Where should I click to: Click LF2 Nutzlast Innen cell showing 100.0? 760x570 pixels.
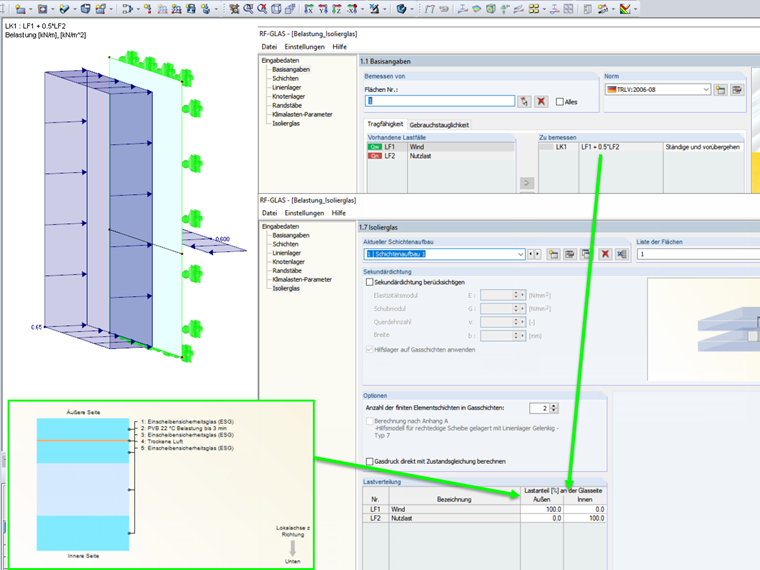585,518
